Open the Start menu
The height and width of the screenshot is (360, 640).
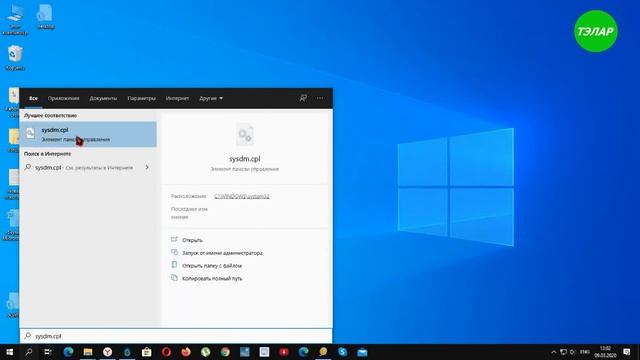9,352
